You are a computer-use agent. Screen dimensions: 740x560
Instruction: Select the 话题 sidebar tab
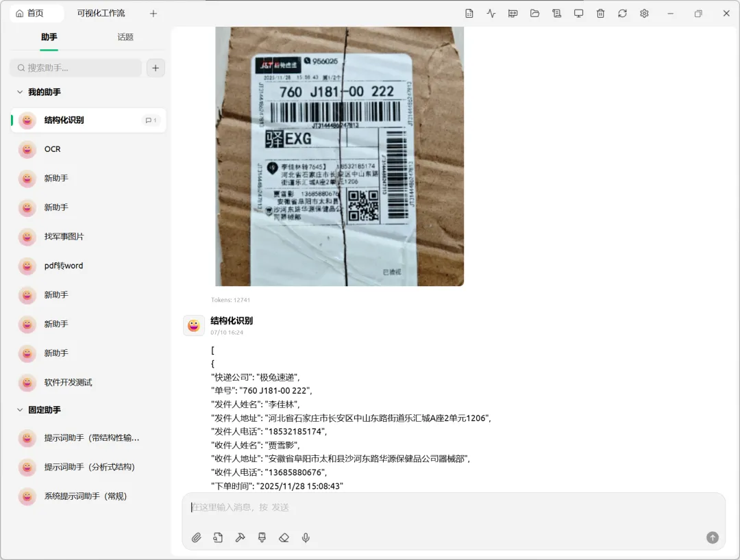click(x=125, y=37)
